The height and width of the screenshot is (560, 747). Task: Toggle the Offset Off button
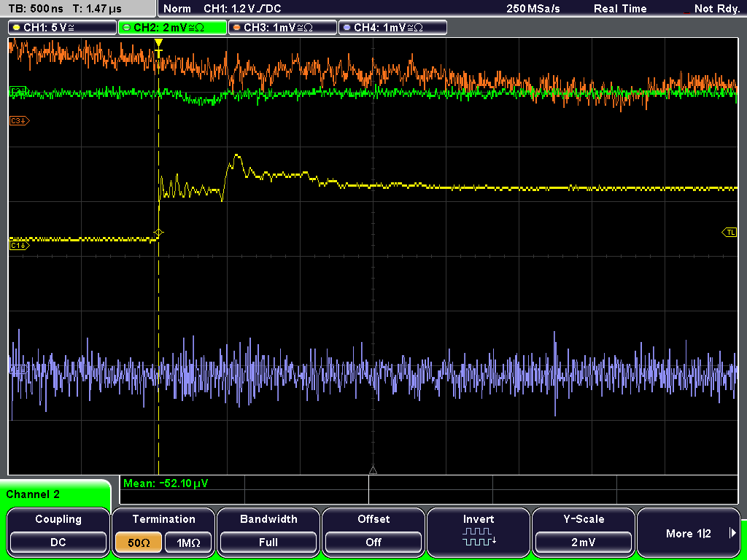point(373,542)
